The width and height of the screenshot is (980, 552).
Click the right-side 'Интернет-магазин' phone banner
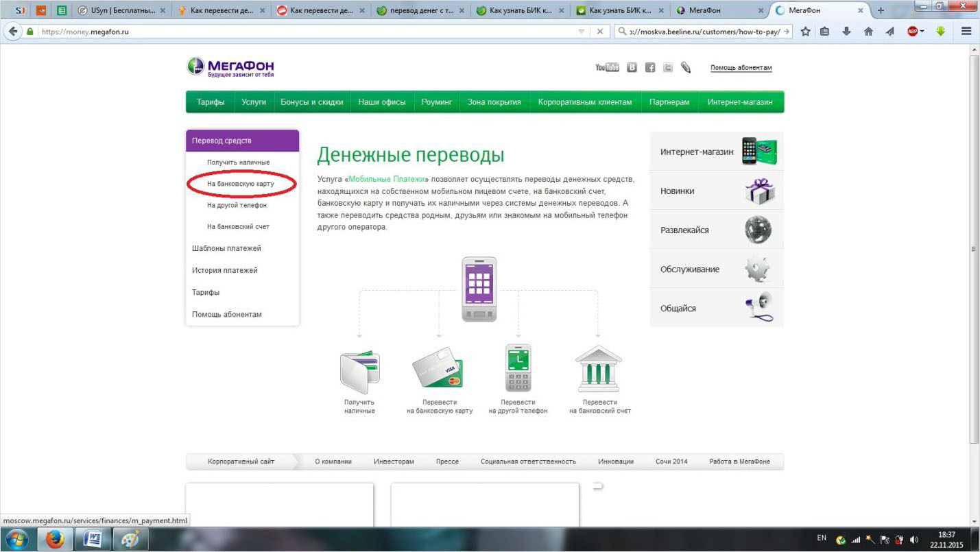(717, 152)
